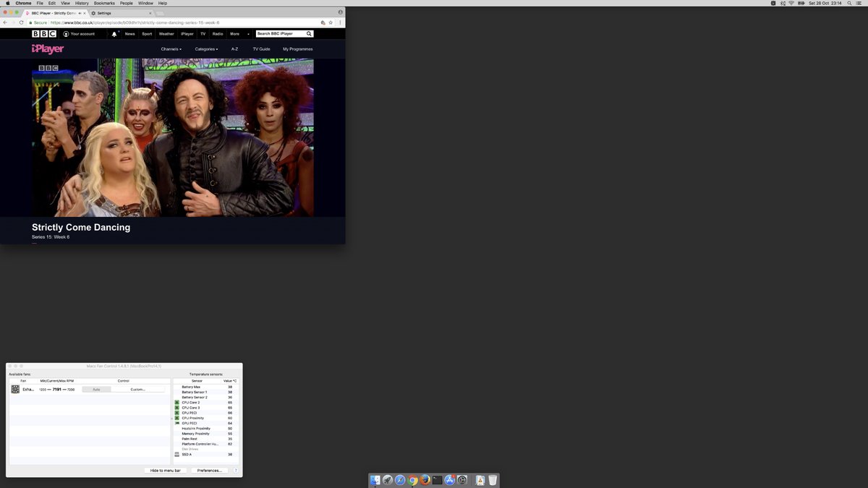Click the search magnifier in BBC iPlayer
Screen dimensions: 868x488
point(309,34)
